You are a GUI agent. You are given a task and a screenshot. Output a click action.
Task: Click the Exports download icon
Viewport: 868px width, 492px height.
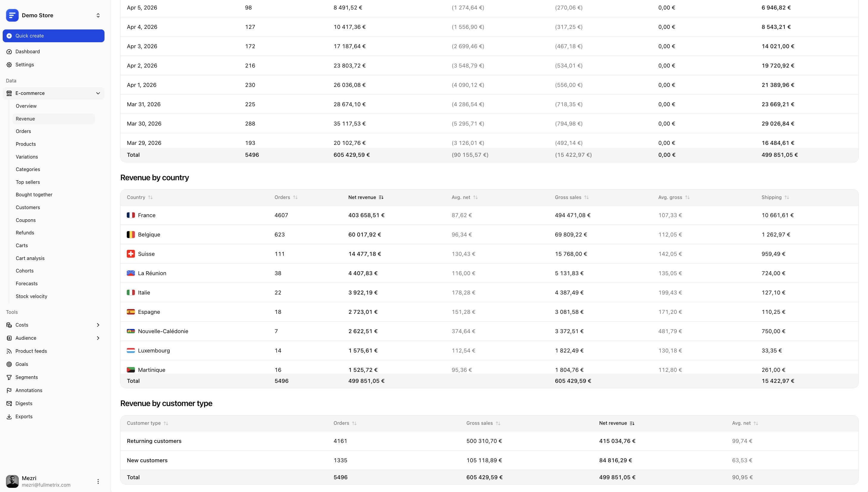click(9, 417)
